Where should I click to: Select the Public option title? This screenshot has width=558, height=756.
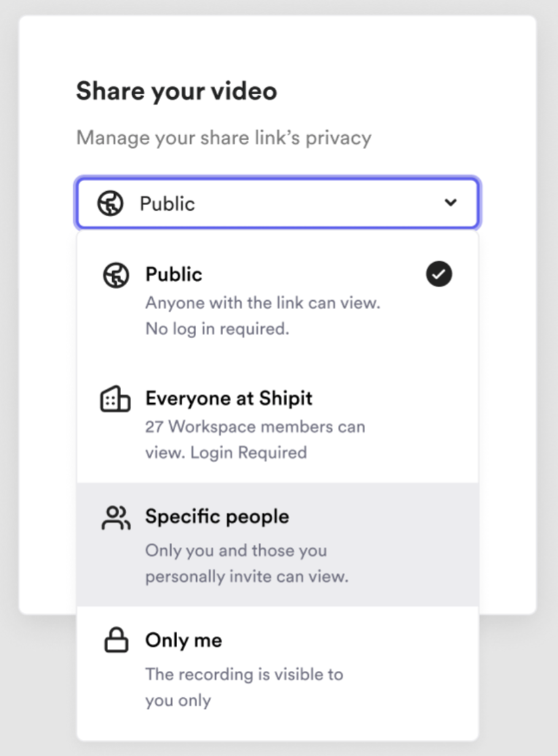point(174,274)
